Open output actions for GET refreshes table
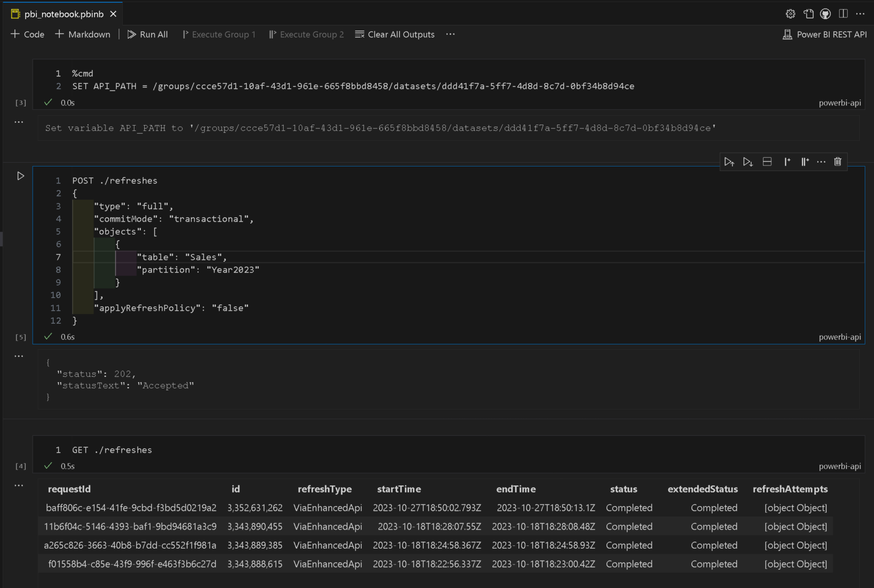This screenshot has width=874, height=588. (x=19, y=485)
